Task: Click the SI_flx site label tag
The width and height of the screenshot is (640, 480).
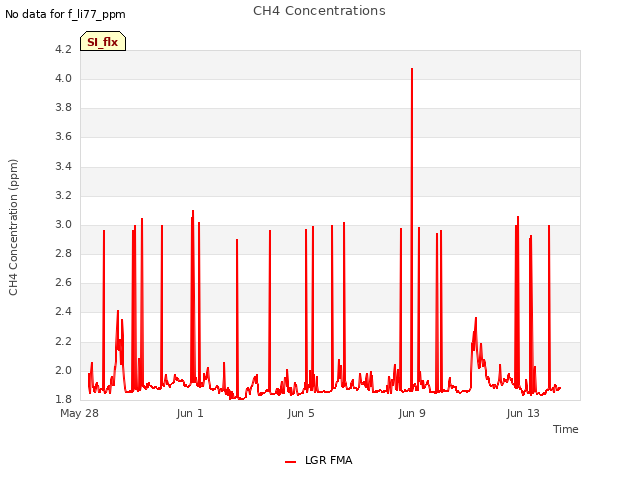Action: [103, 41]
